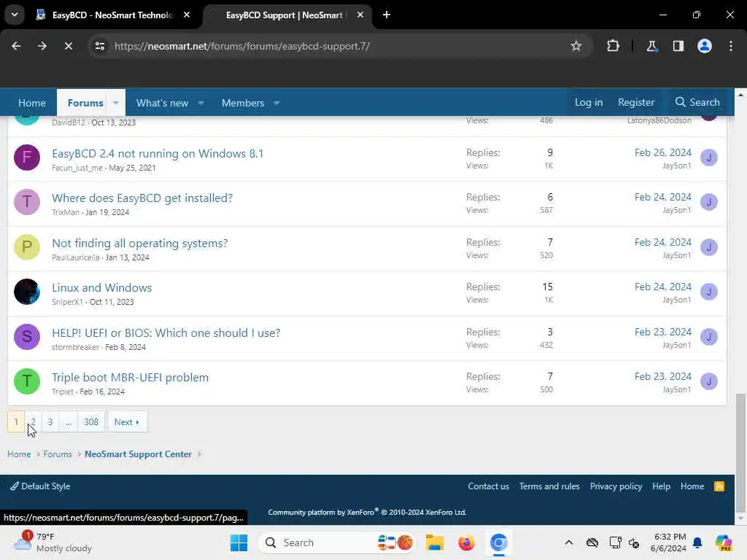
Task: Open thread Not finding all operating systems?
Action: (139, 243)
